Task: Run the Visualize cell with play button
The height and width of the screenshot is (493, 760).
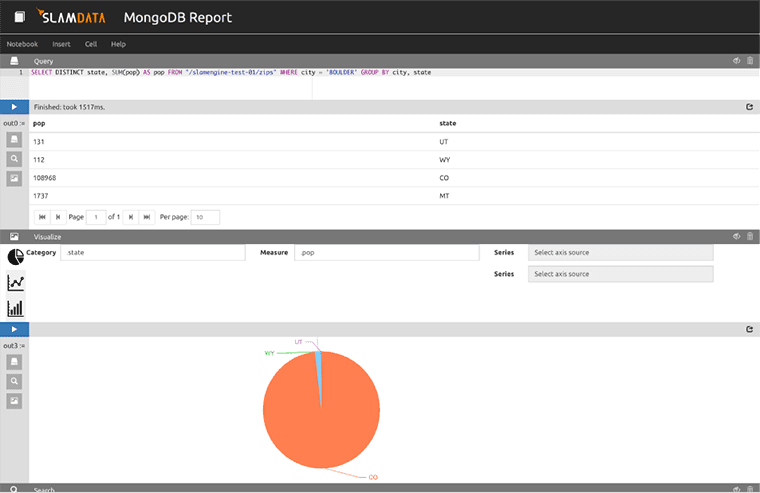Action: tap(14, 329)
